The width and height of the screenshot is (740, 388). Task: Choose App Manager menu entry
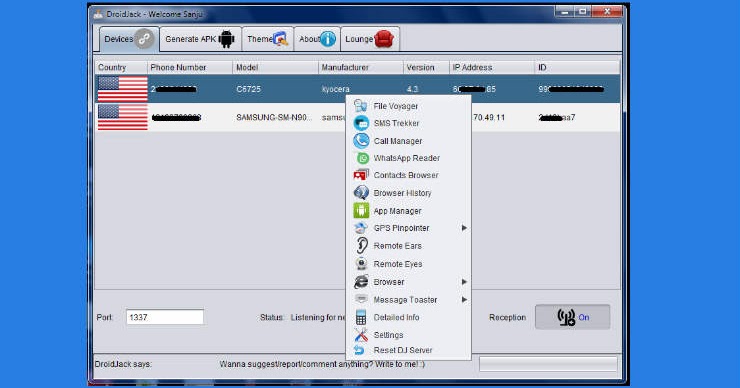point(409,211)
